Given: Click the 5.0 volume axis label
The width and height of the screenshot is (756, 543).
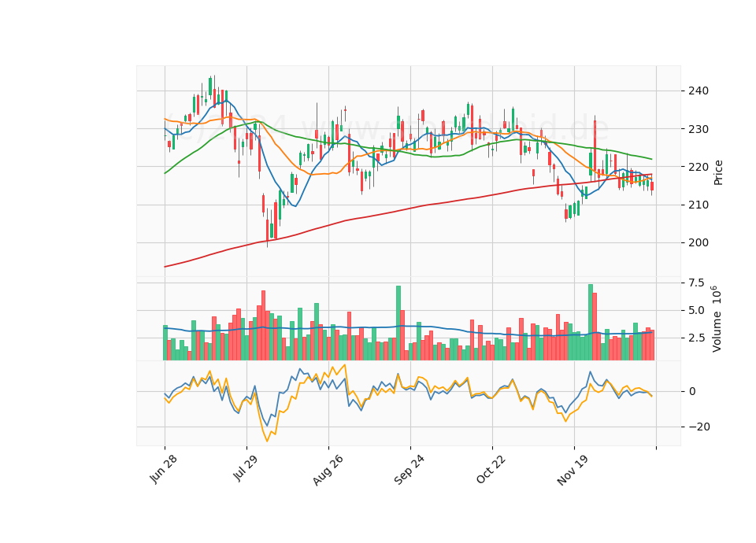Looking at the screenshot, I should pos(696,310).
